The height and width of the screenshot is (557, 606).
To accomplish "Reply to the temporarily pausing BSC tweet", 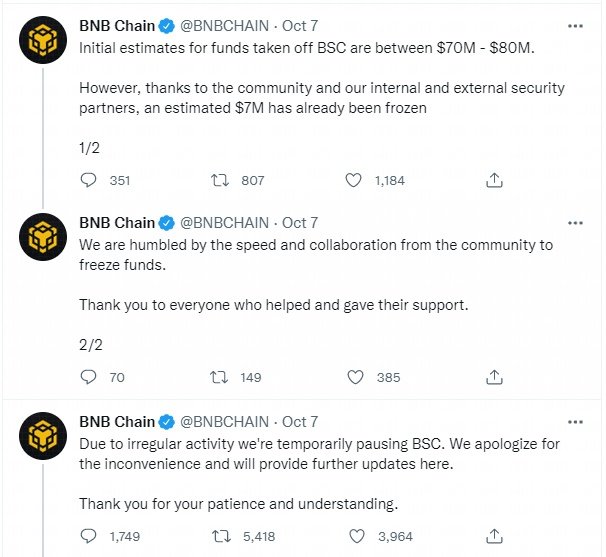I will (88, 536).
